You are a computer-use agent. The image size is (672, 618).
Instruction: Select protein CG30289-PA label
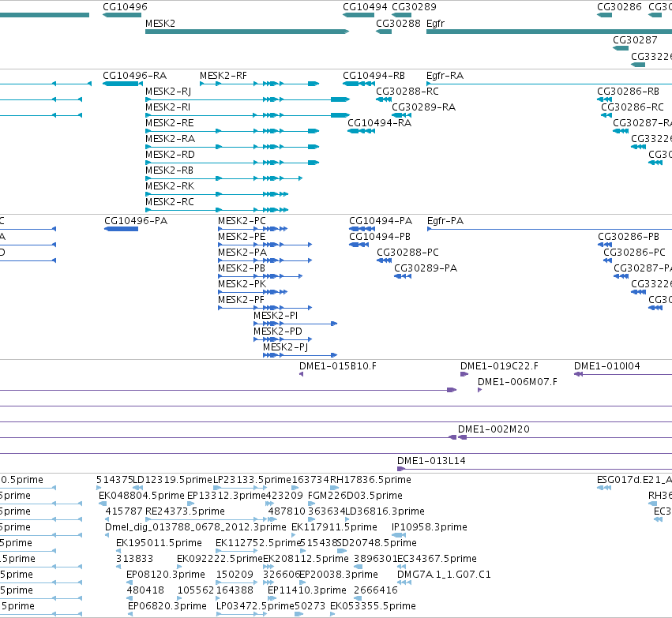pos(426,268)
